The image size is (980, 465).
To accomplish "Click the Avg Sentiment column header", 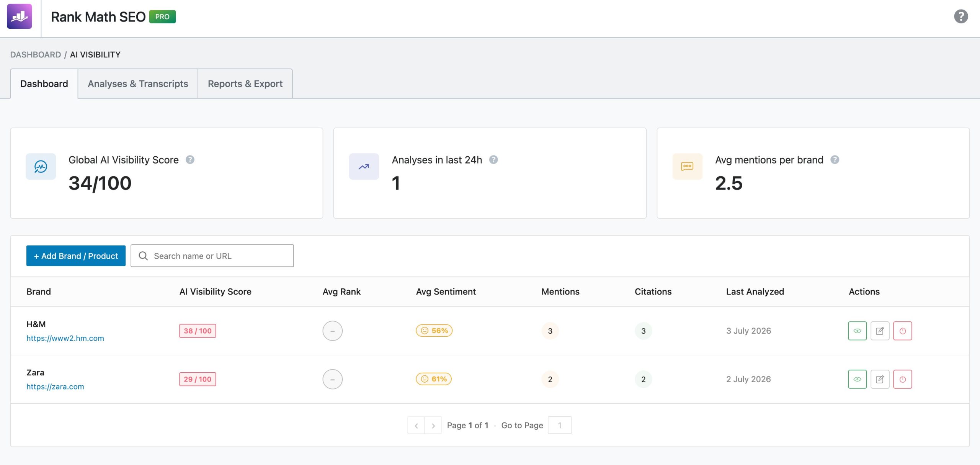I will [446, 291].
